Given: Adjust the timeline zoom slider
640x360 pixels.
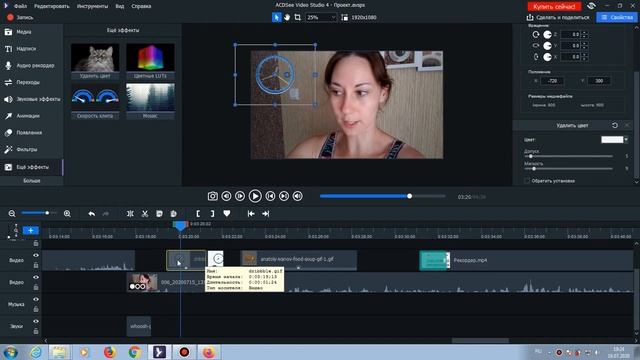Looking at the screenshot, I should point(39,213).
